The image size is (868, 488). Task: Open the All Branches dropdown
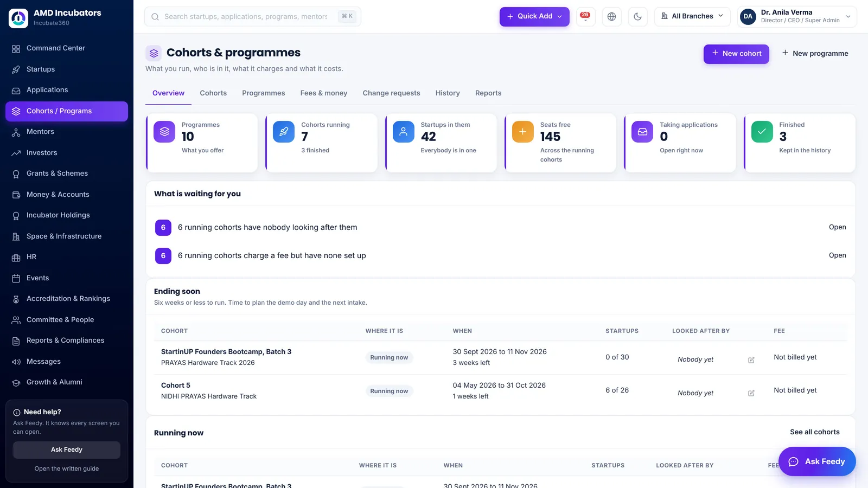[x=692, y=16]
